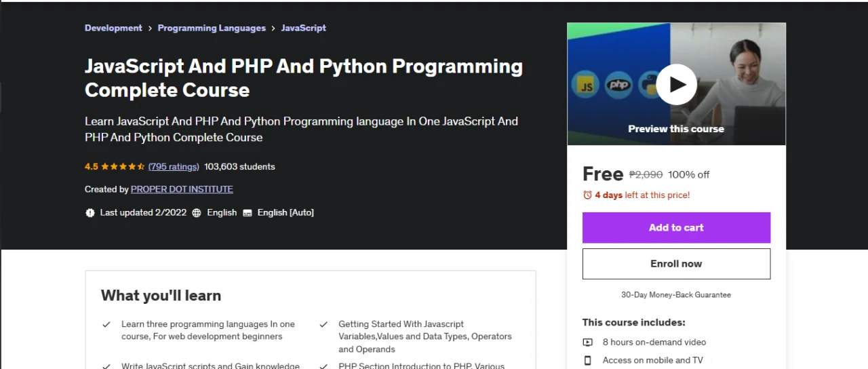
Task: Open the 795 ratings link
Action: point(174,166)
